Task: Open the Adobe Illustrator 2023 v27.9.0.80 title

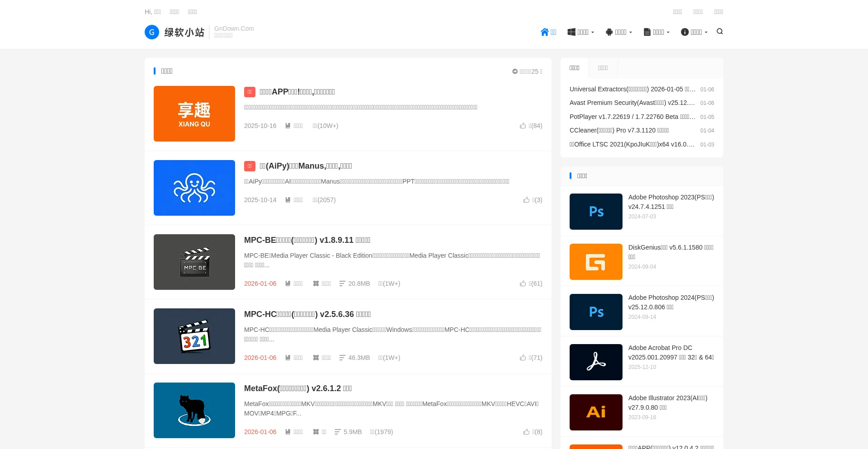Action: coord(668,403)
